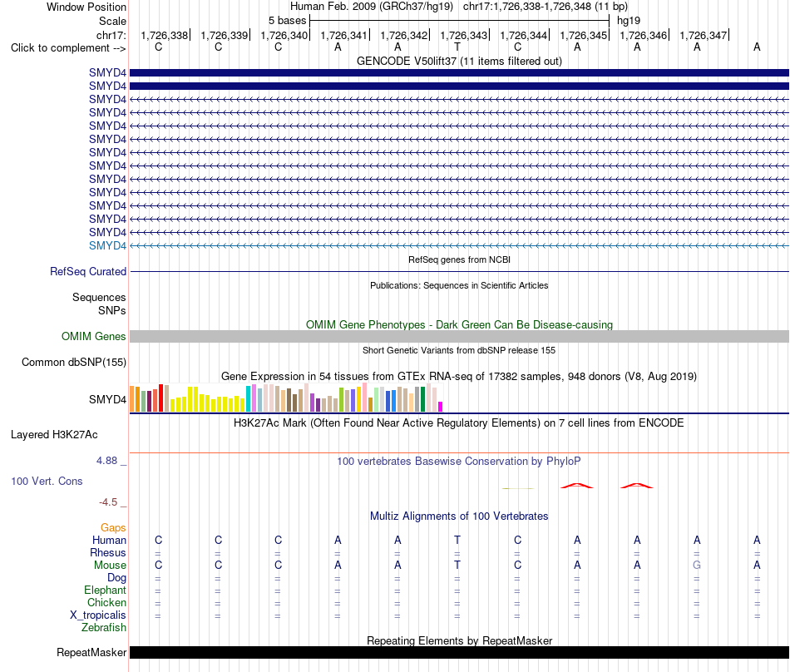Image resolution: width=790 pixels, height=672 pixels.
Task: Click the '5 bases' scale bar text
Action: click(287, 21)
